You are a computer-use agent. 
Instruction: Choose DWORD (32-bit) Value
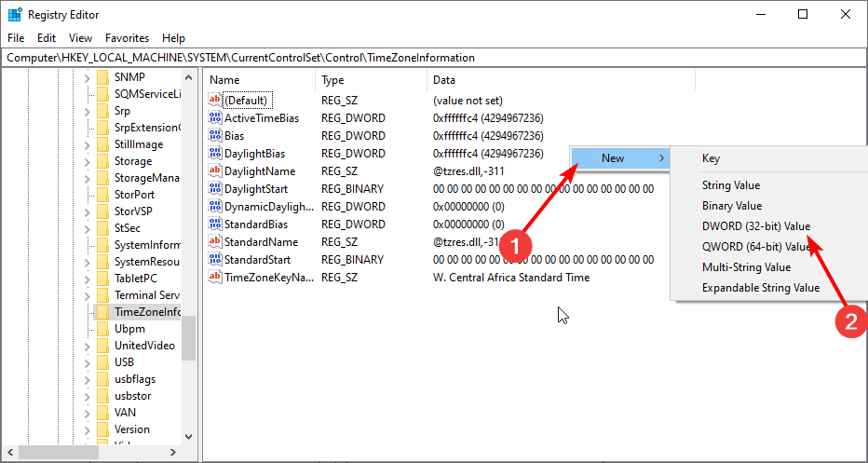click(x=755, y=226)
